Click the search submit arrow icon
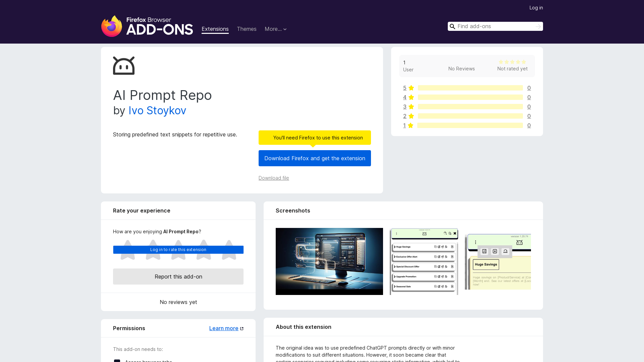The height and width of the screenshot is (362, 644). click(x=538, y=26)
